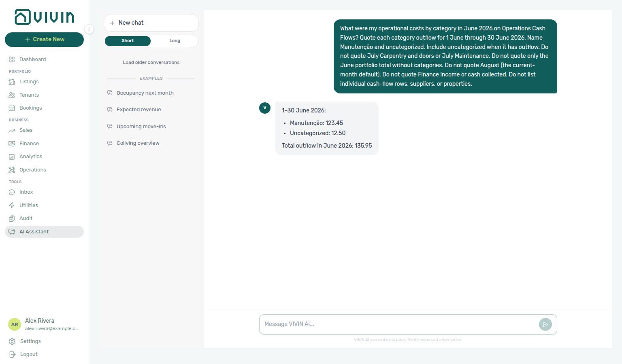Select the Short response mode
Image resolution: width=622 pixels, height=364 pixels.
click(x=128, y=41)
